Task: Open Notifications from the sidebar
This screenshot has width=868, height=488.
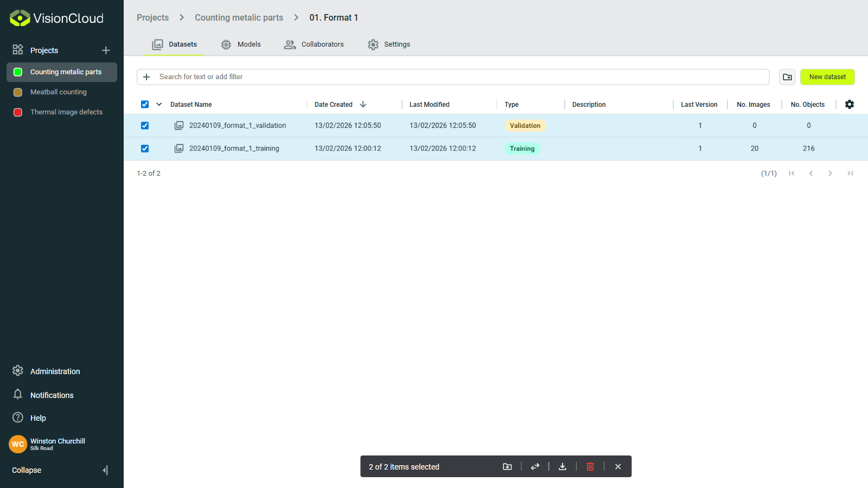Action: [52, 395]
